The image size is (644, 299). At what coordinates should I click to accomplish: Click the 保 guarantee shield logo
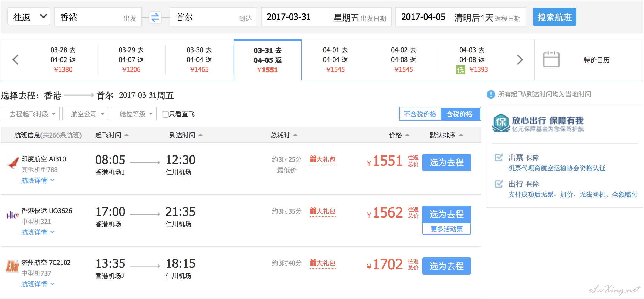coord(501,123)
